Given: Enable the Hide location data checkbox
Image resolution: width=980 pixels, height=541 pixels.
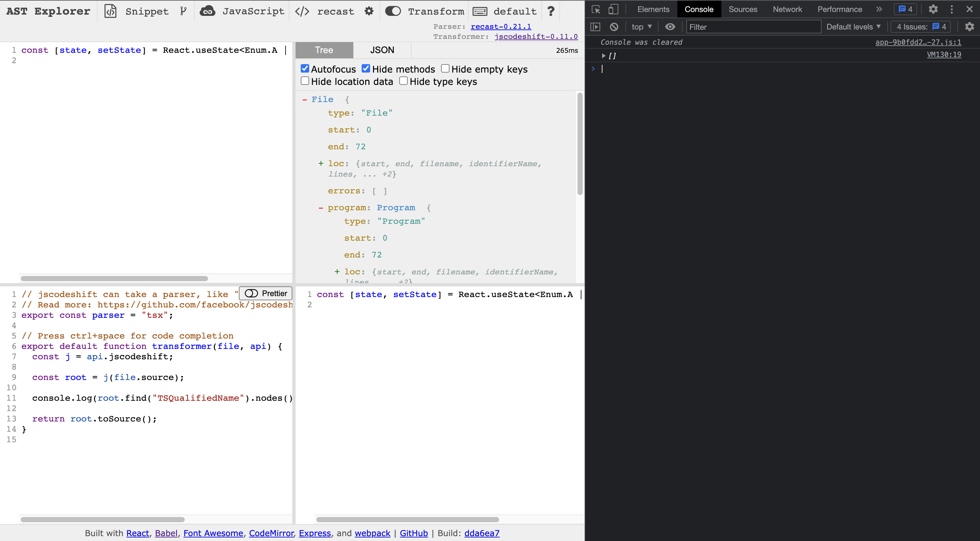Looking at the screenshot, I should [x=305, y=81].
